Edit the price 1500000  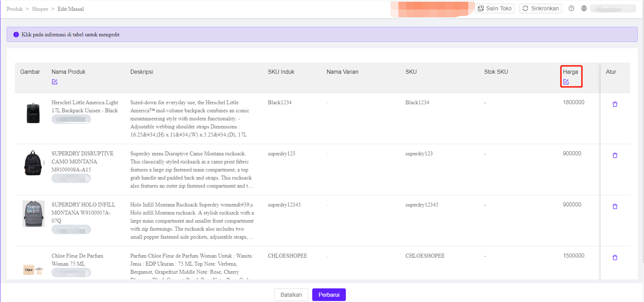[574, 255]
